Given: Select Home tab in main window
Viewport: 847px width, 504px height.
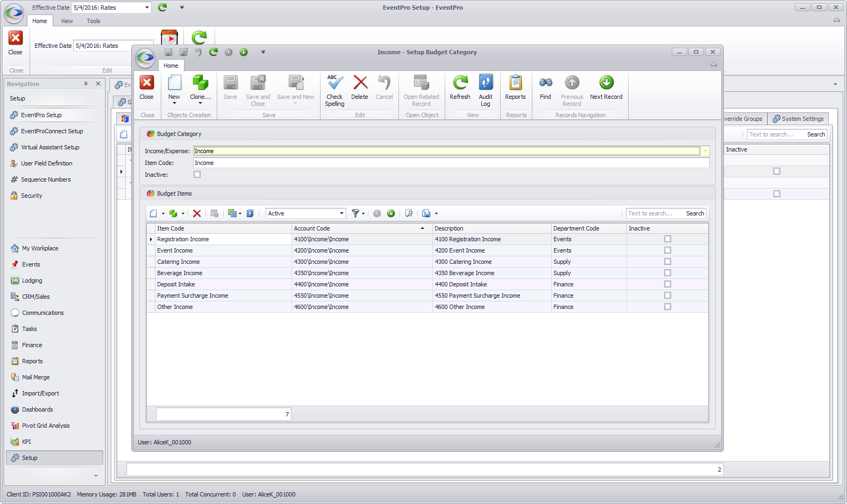Looking at the screenshot, I should [x=40, y=21].
